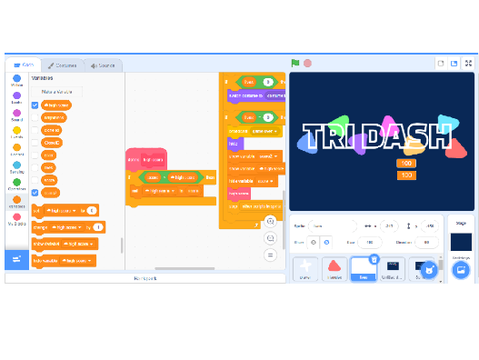Image resolution: width=479 pixels, height=360 pixels.
Task: Check the score variable checkbox
Action: (35, 180)
